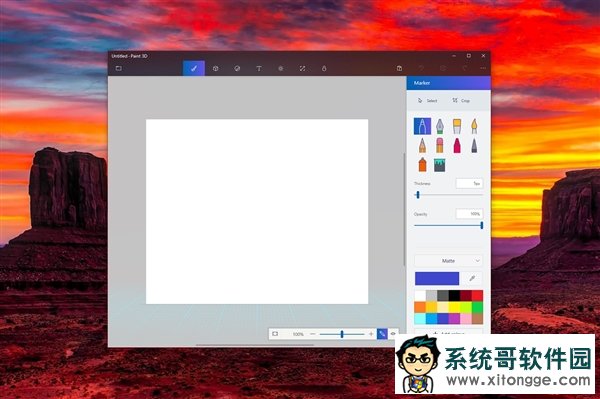600x399 pixels.
Task: Select the Pixel pen tool
Action: tap(474, 146)
